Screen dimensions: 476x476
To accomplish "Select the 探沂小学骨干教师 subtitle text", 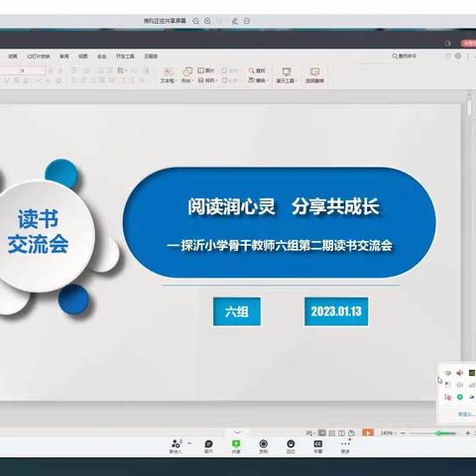I will point(280,246).
